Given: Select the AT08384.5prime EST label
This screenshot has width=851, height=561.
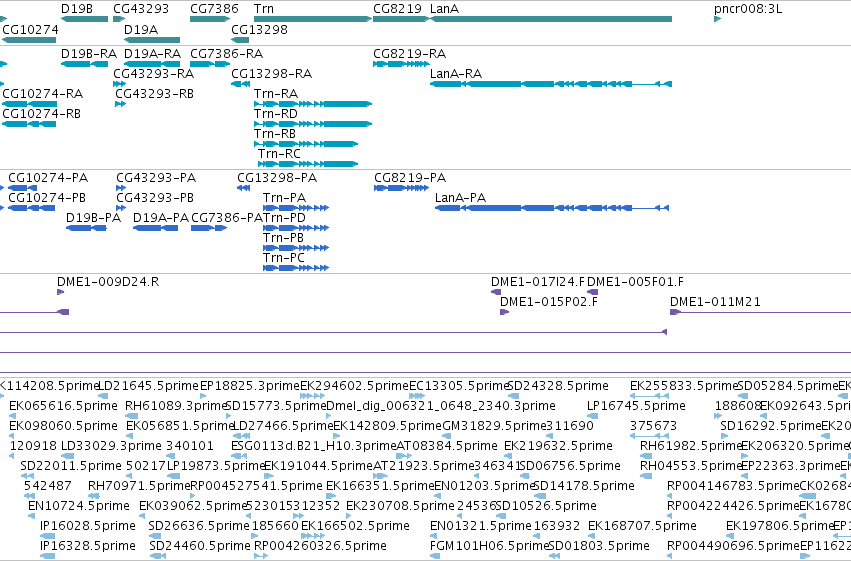Looking at the screenshot, I should [x=447, y=446].
